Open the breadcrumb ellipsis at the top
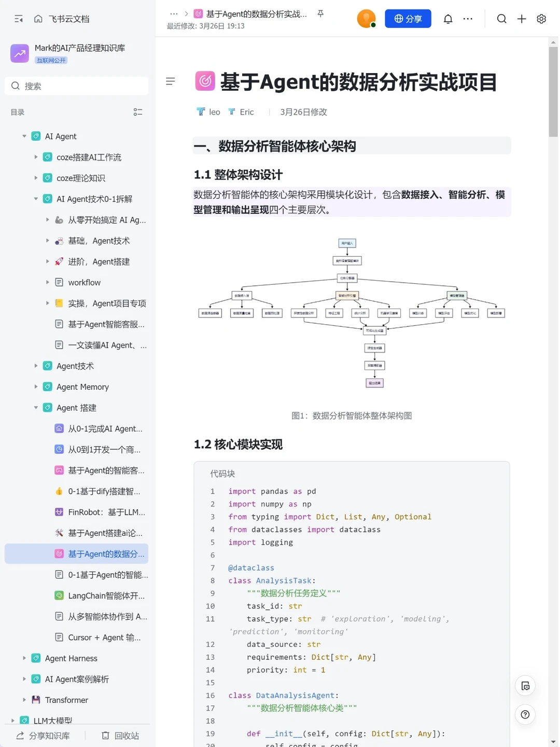This screenshot has height=747, width=560. 174,14
